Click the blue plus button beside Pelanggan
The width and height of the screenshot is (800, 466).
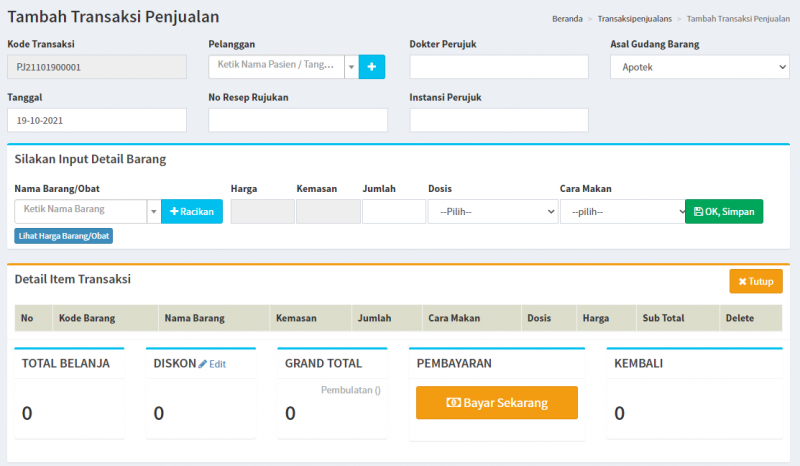[x=371, y=67]
